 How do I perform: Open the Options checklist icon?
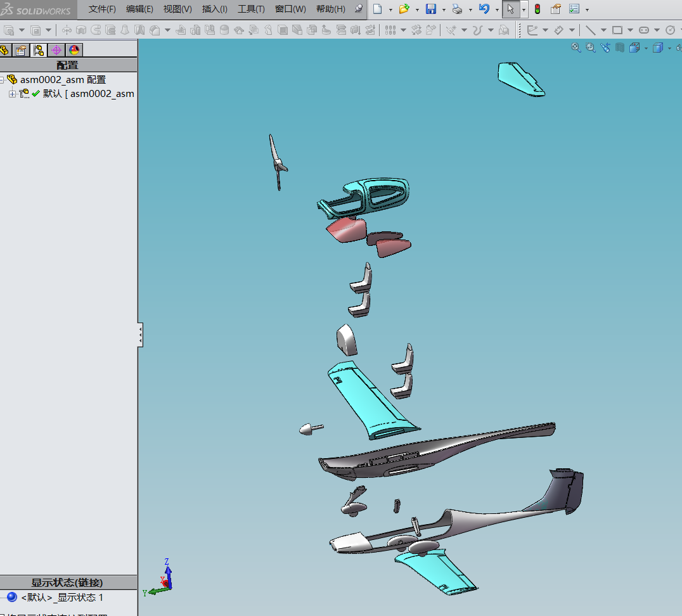point(574,9)
